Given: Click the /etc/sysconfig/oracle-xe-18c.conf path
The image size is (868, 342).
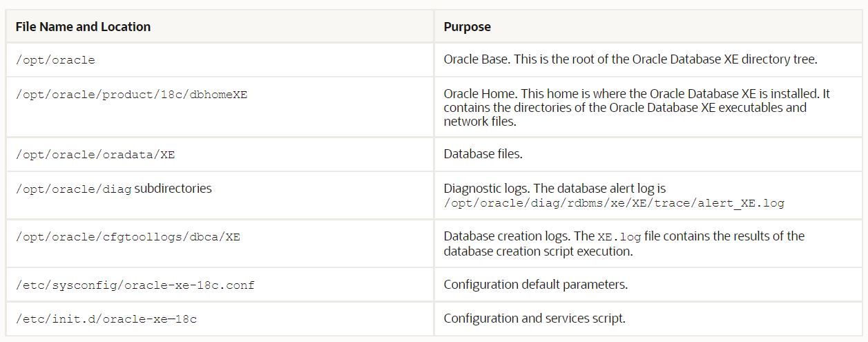Looking at the screenshot, I should (135, 285).
